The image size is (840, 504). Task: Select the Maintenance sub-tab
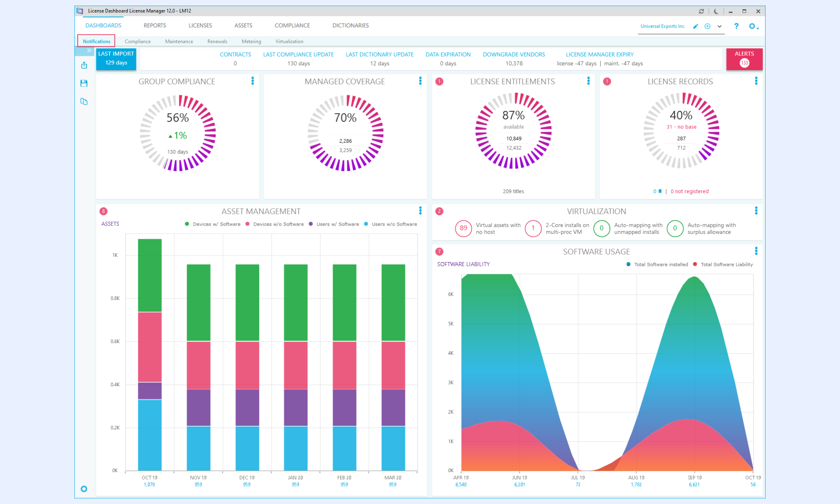[x=179, y=42]
